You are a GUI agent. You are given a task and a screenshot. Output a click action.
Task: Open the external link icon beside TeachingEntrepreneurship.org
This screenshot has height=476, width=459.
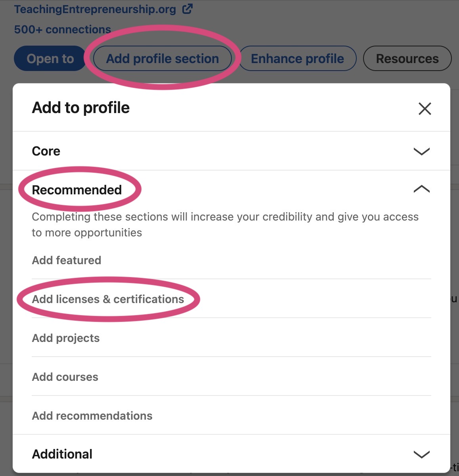[x=187, y=9]
